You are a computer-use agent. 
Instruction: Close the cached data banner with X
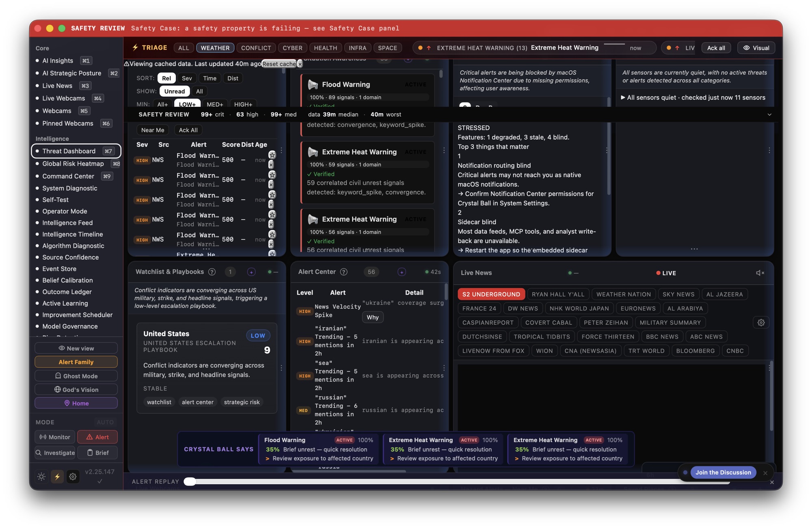tap(300, 64)
